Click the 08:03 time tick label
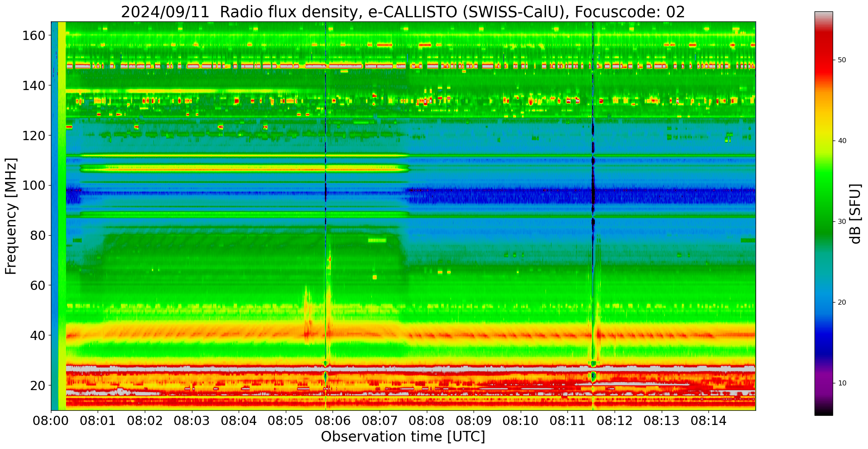 pos(192,421)
